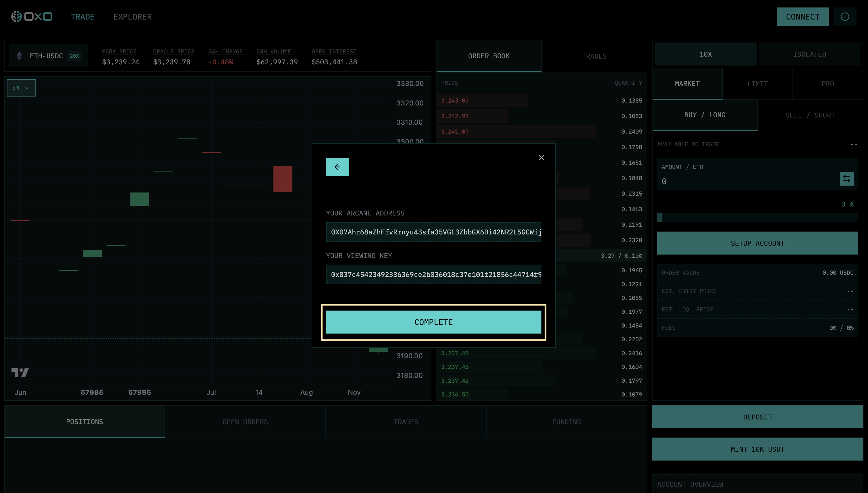Screen dimensions: 868x493
Task: Click the Connect button
Action: click(x=802, y=17)
